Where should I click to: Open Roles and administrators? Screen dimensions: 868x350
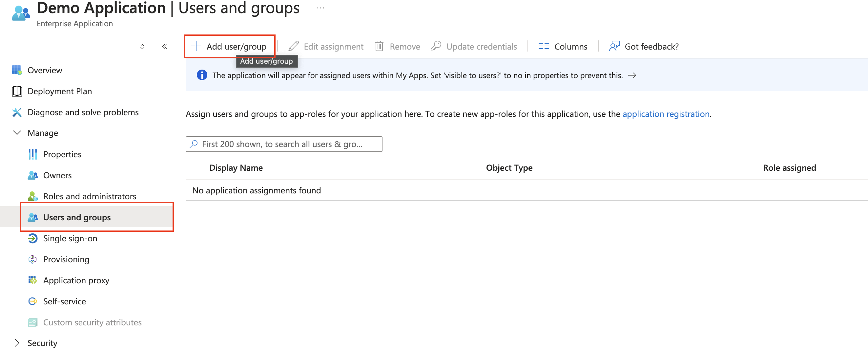click(90, 196)
